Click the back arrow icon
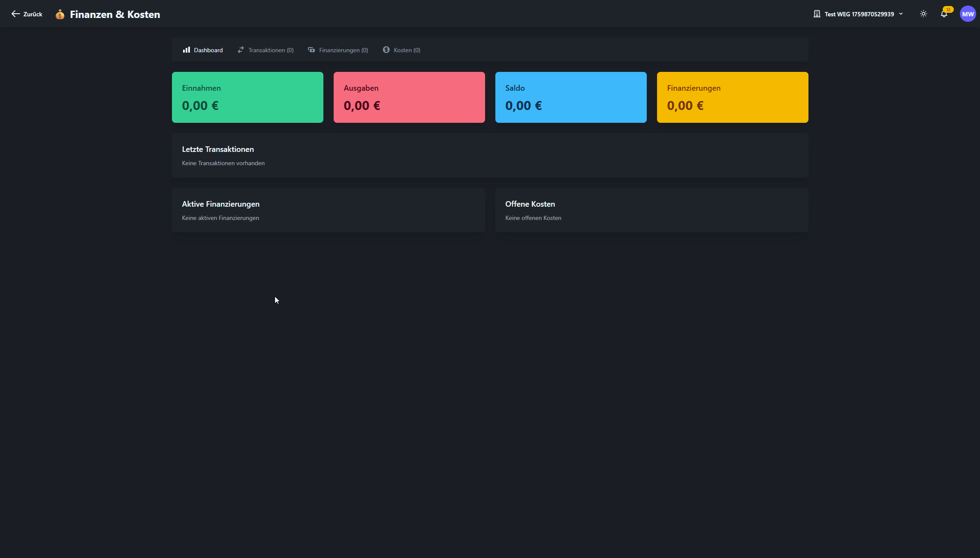Image resolution: width=980 pixels, height=558 pixels. pyautogui.click(x=15, y=14)
